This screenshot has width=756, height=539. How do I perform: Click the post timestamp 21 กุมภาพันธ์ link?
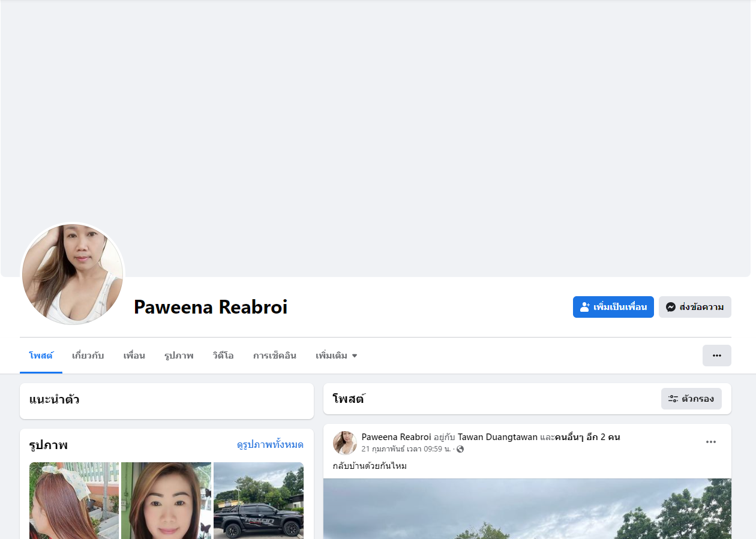pyautogui.click(x=406, y=449)
